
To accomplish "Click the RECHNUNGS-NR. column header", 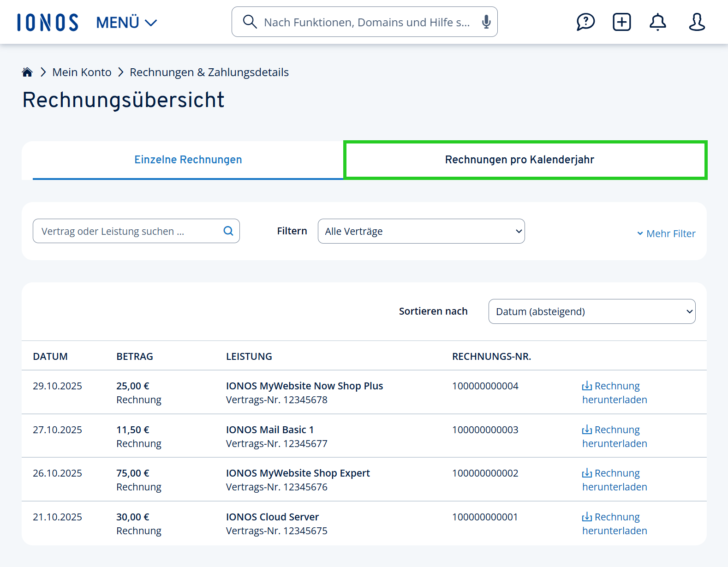I will (491, 356).
